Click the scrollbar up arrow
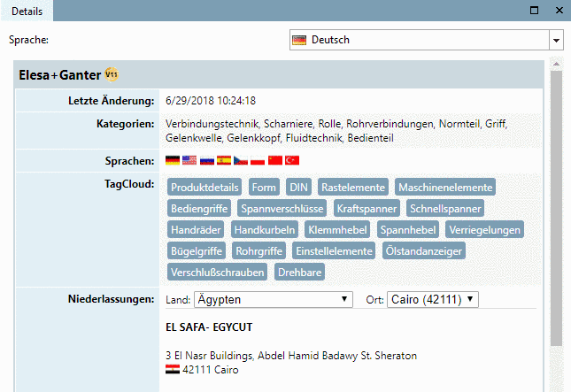The height and width of the screenshot is (392, 571). tap(556, 64)
